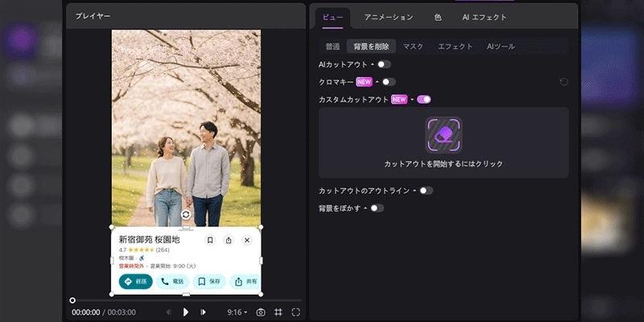Toggle the 背景をぼかす switch
Image resolution: width=644 pixels, height=322 pixels.
(x=377, y=208)
